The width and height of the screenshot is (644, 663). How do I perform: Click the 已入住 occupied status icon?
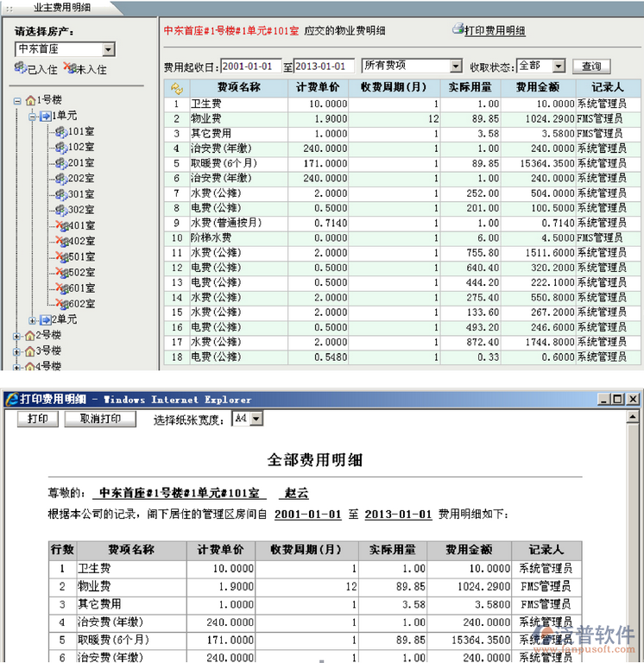pos(21,67)
